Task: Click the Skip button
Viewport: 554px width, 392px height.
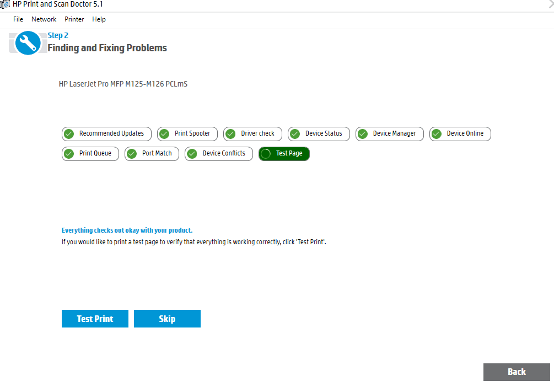Action: (x=167, y=319)
